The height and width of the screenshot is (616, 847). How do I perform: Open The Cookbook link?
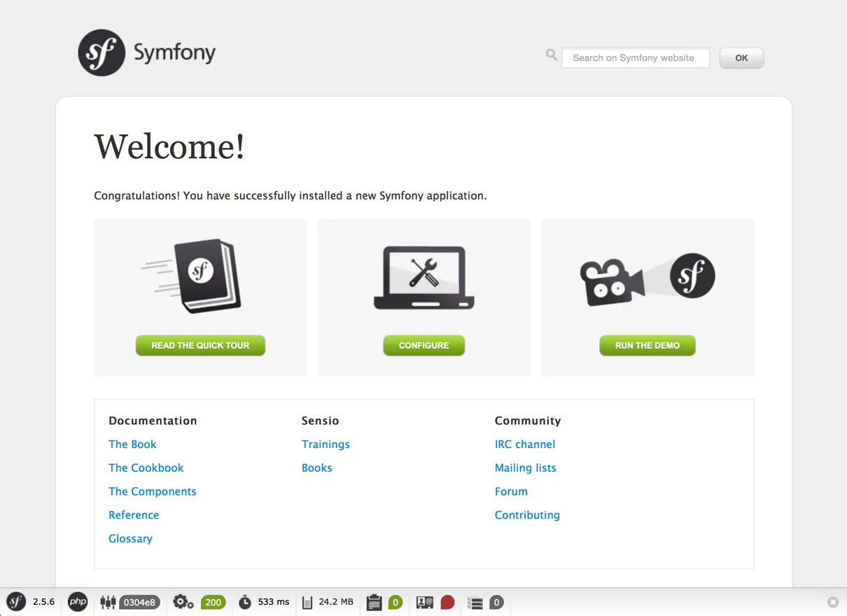click(146, 468)
